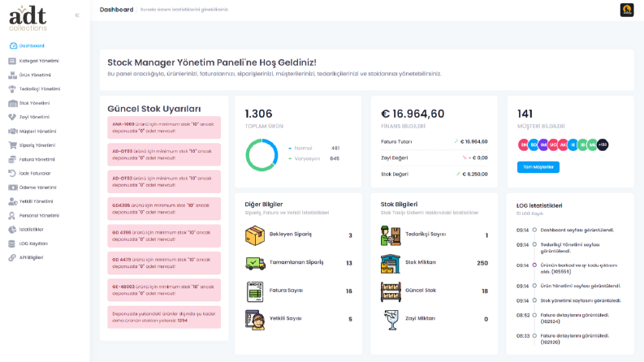Image resolution: width=644 pixels, height=362 pixels.
Task: Open Müşteri Yönetimi menu item
Action: pos(37,131)
